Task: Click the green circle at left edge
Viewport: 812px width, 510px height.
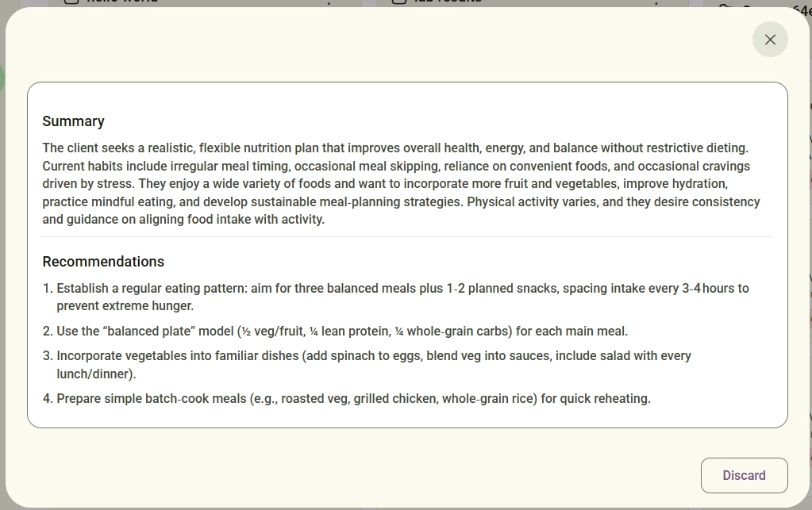Action: (x=2, y=79)
